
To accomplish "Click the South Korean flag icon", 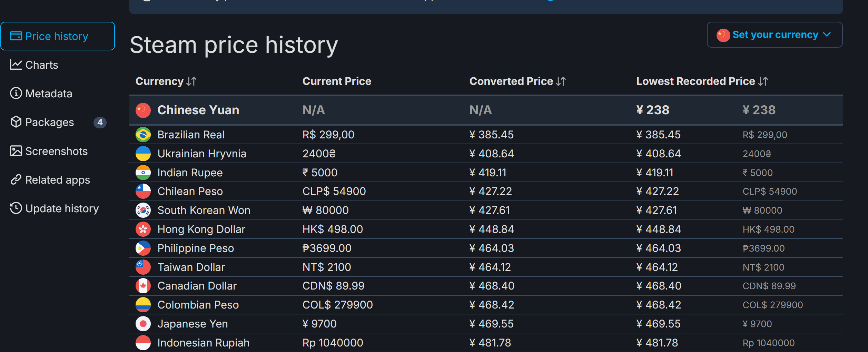I will [x=143, y=210].
